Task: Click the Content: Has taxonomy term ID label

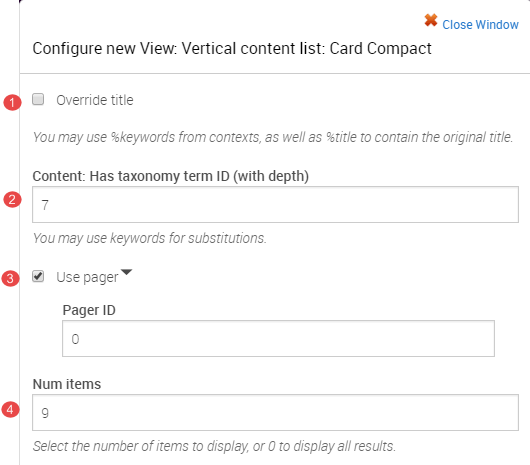Action: click(171, 176)
